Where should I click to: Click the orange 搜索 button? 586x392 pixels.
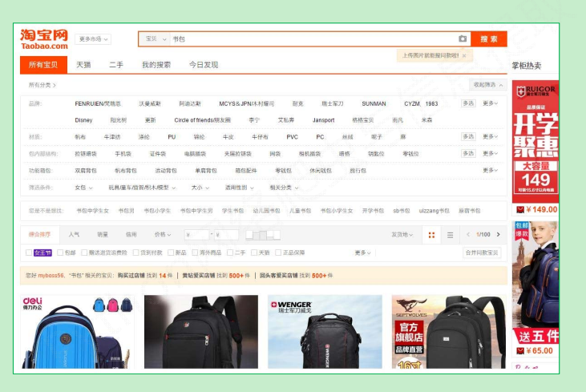pyautogui.click(x=489, y=38)
